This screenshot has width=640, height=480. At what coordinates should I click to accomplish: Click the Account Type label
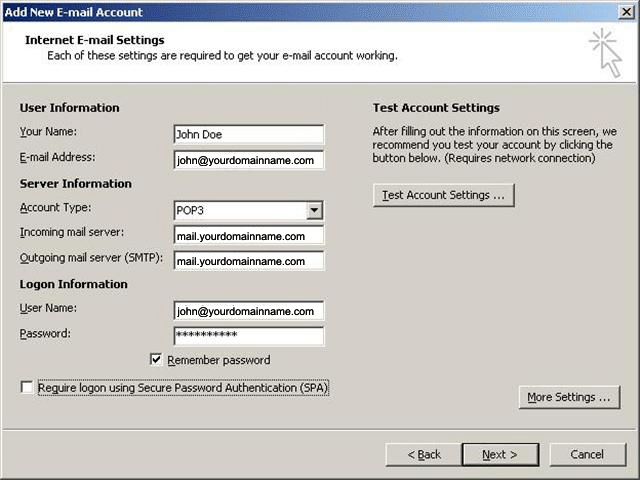(56, 208)
